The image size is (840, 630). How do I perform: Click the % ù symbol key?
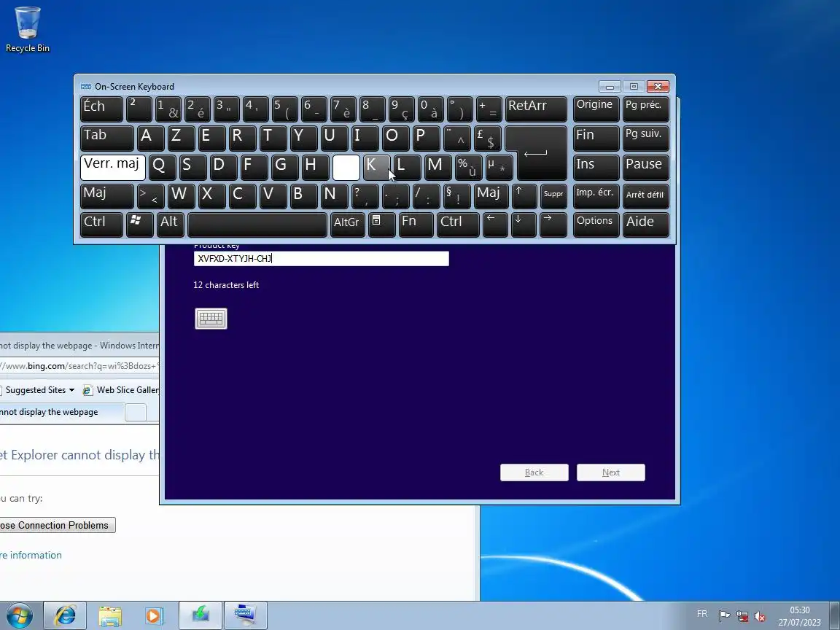[468, 167]
